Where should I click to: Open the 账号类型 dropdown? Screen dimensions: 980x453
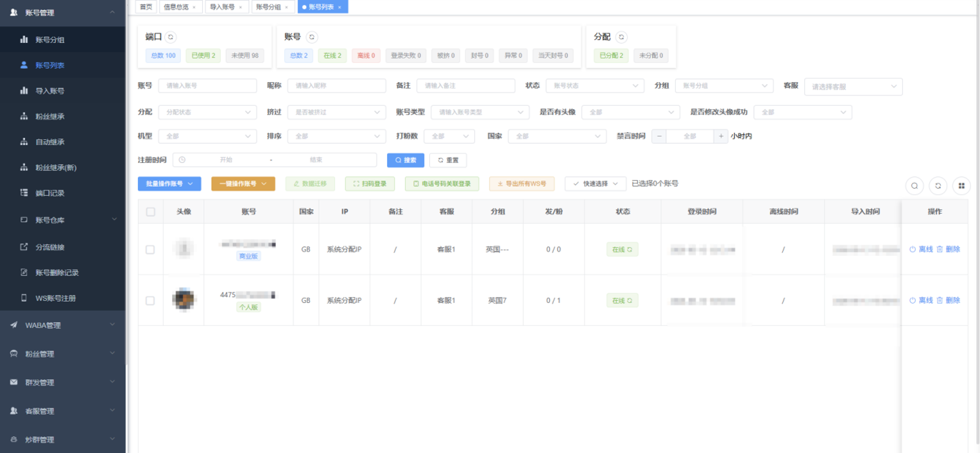click(x=481, y=112)
